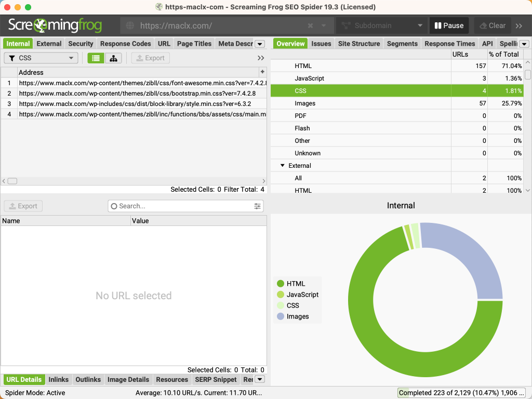The height and width of the screenshot is (399, 532).
Task: Collapse the External section in Overview
Action: [283, 166]
